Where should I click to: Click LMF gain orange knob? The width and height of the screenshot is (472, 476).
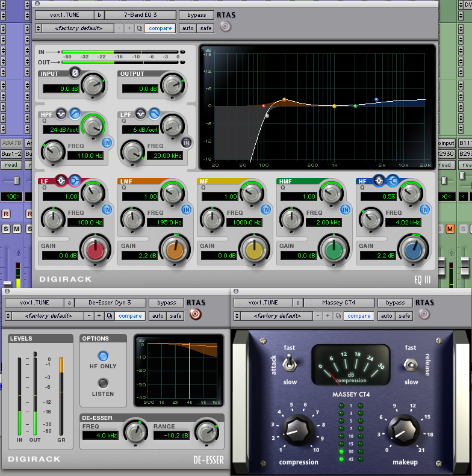click(175, 250)
